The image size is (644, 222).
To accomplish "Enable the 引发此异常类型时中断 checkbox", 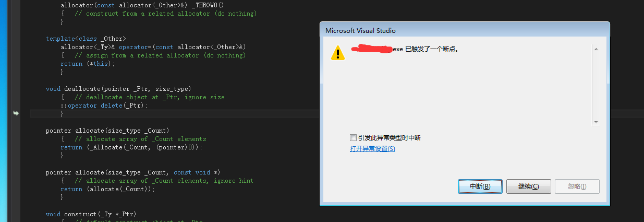I will click(353, 138).
